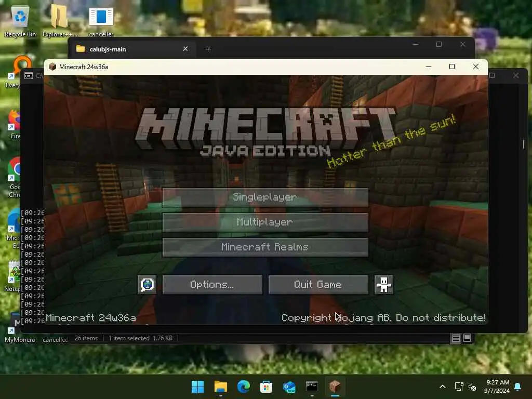Close the calubjs-main tab
Image resolution: width=532 pixels, height=399 pixels.
(185, 49)
